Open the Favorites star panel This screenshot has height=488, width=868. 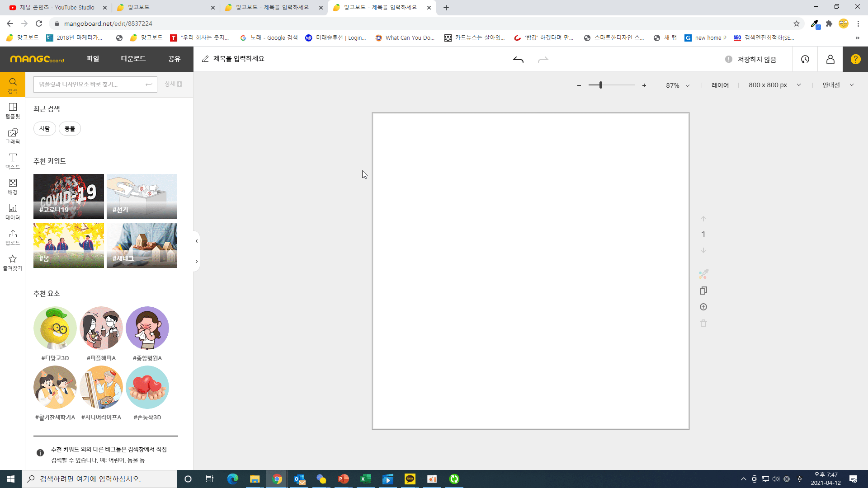point(13,262)
